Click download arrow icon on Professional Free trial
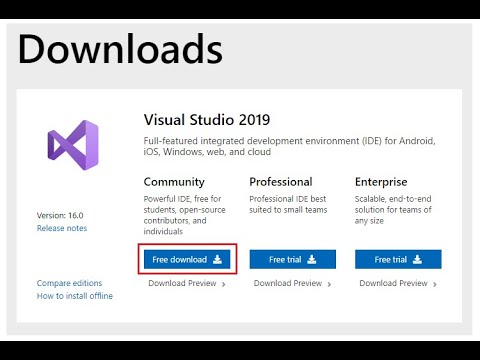The image size is (480, 360). pyautogui.click(x=312, y=259)
